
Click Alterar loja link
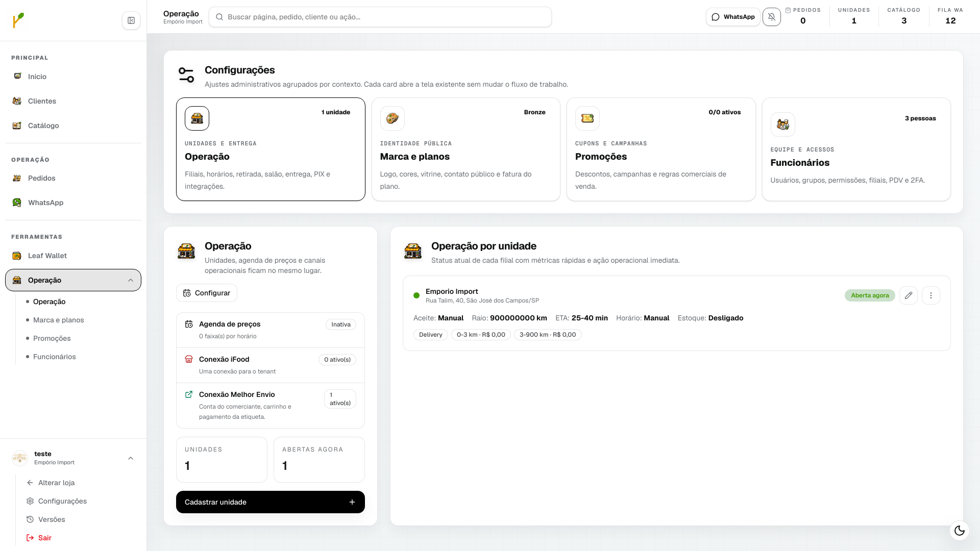[56, 483]
